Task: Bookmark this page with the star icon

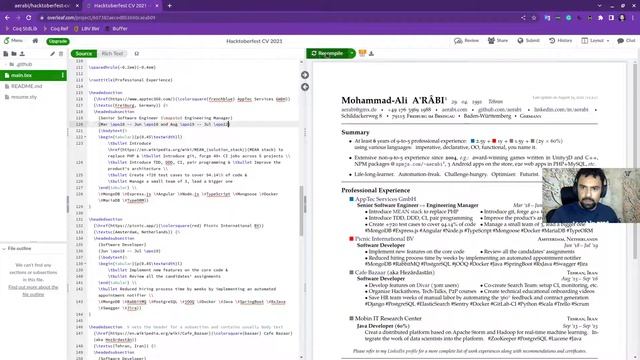Action: coord(533,18)
